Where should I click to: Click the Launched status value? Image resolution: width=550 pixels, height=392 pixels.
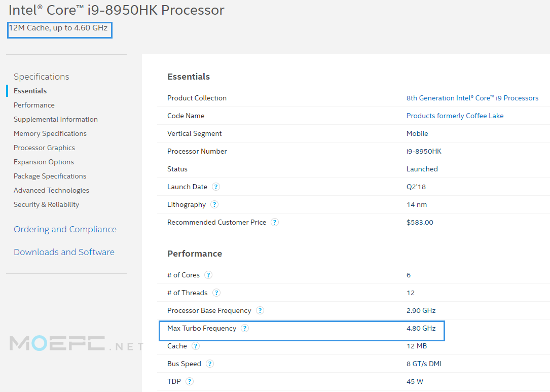click(422, 169)
